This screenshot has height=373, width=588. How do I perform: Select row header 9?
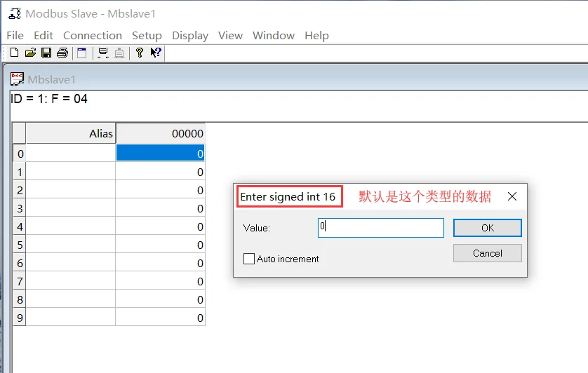point(20,317)
